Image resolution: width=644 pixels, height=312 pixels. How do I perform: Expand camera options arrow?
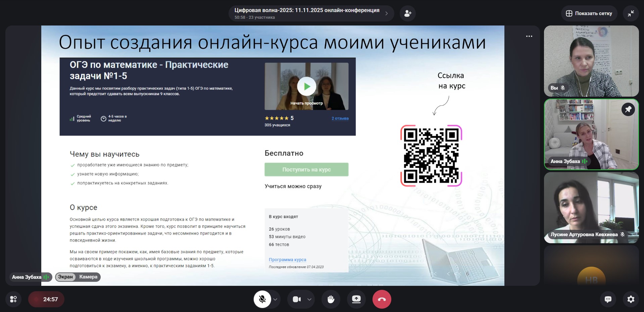tap(309, 299)
